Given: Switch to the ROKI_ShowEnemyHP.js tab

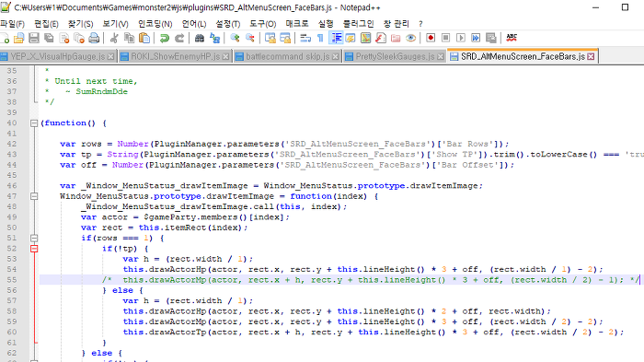Looking at the screenshot, I should [175, 56].
